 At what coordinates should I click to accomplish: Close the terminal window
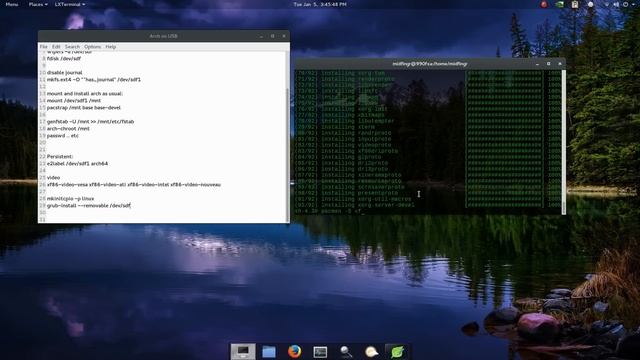560,64
